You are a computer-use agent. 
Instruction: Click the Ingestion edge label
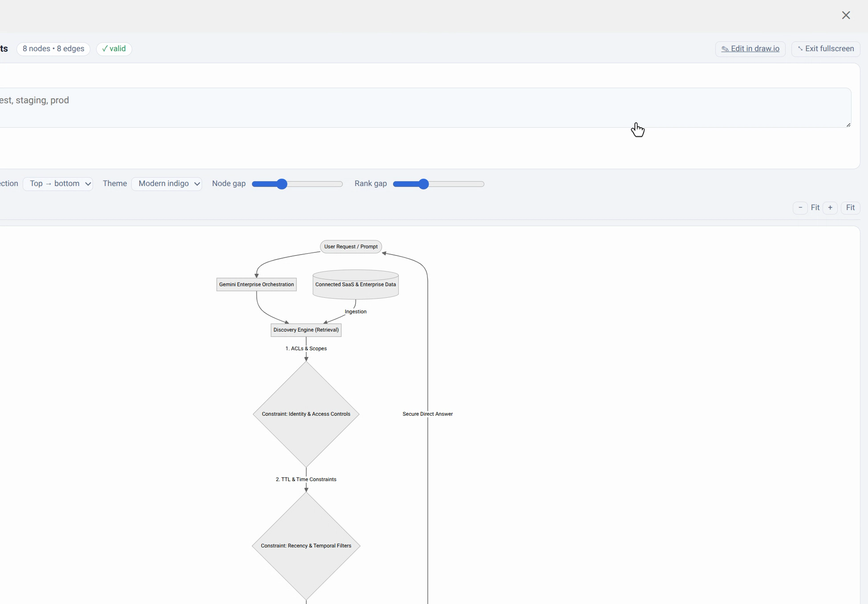coord(356,312)
